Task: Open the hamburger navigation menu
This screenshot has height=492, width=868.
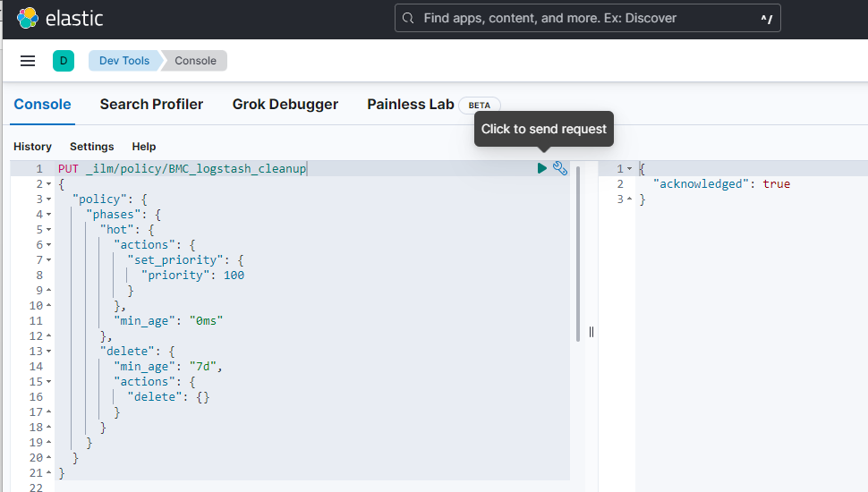Action: (x=28, y=61)
